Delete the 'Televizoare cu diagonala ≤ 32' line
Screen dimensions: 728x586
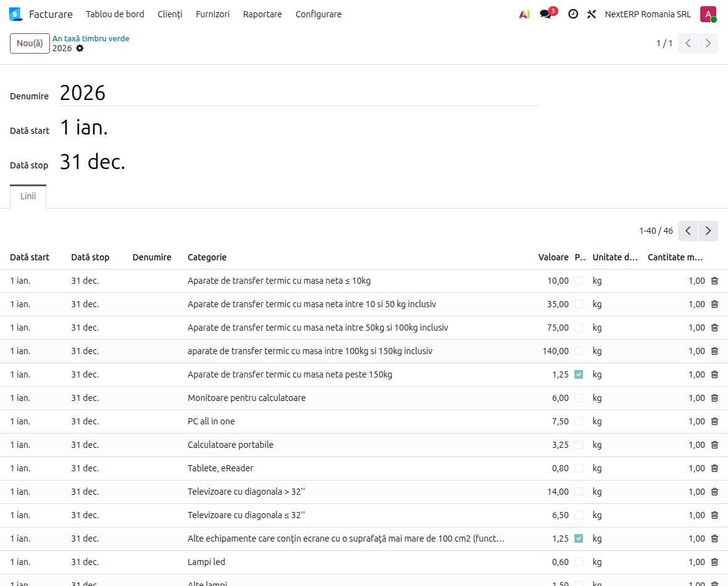click(714, 515)
